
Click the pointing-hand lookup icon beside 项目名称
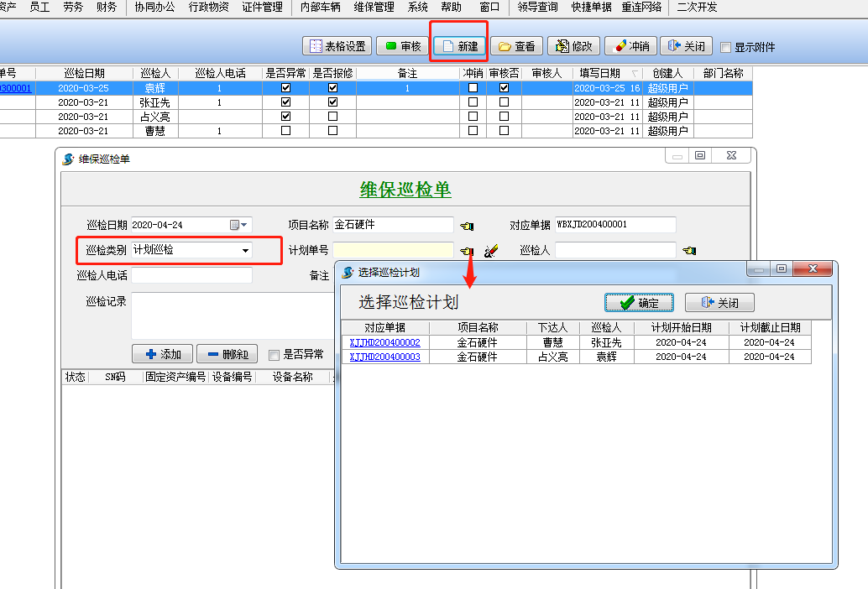(x=467, y=225)
